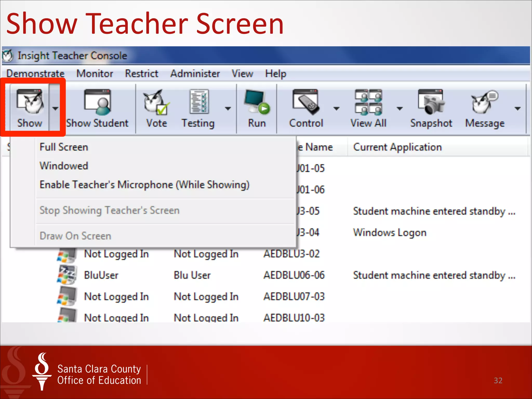Open the Monitor menu
This screenshot has height=399, width=532.
pyautogui.click(x=95, y=74)
